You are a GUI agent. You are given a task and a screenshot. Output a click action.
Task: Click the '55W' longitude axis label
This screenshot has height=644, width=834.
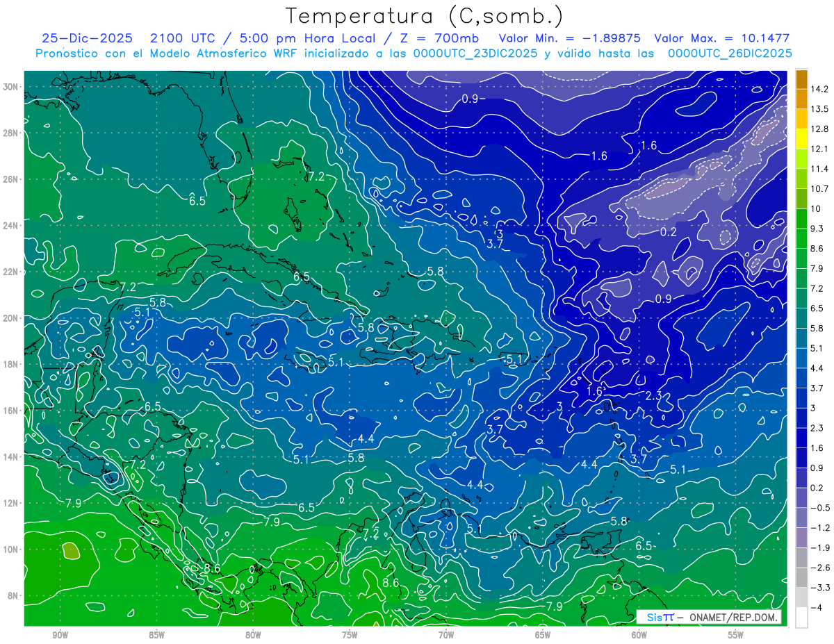click(x=736, y=635)
